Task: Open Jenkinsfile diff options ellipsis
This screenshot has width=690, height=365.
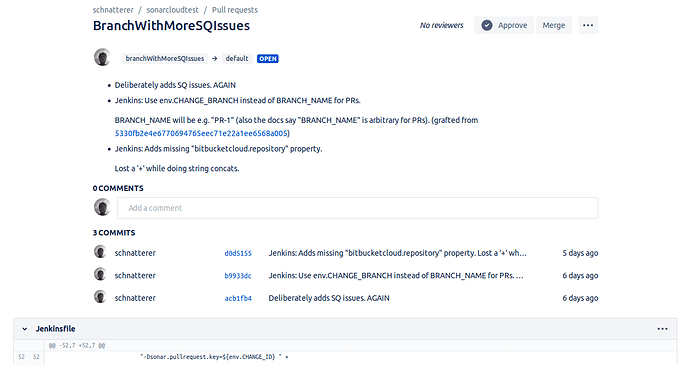Action: click(x=662, y=329)
